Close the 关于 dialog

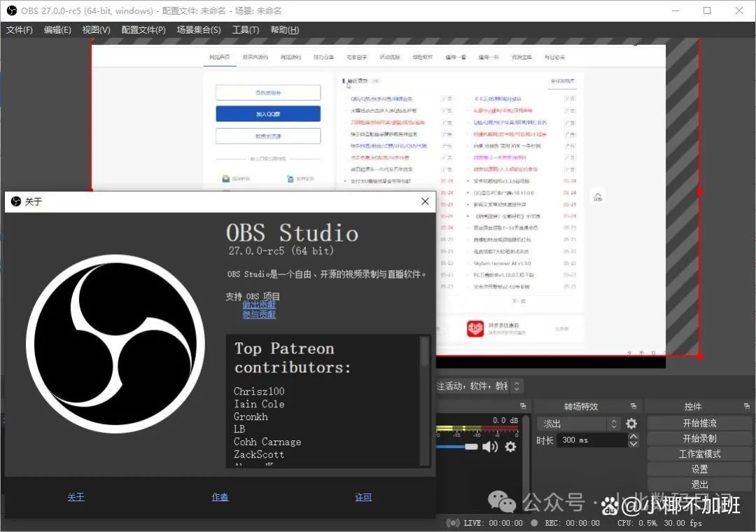click(425, 202)
